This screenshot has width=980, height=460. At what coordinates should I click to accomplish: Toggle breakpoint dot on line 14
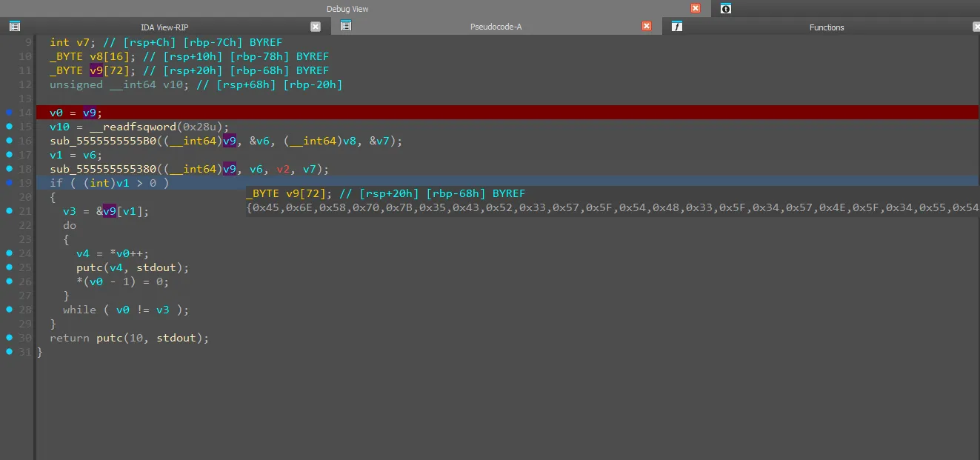9,113
